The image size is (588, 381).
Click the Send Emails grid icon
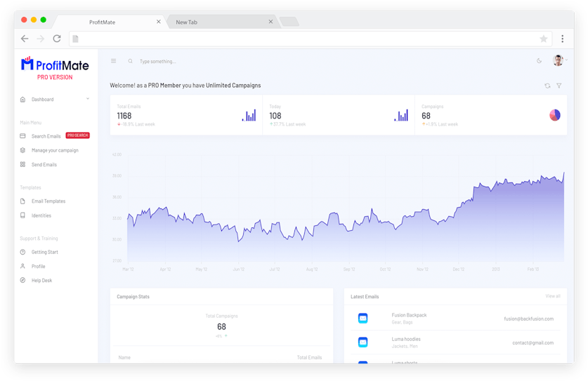(x=23, y=164)
